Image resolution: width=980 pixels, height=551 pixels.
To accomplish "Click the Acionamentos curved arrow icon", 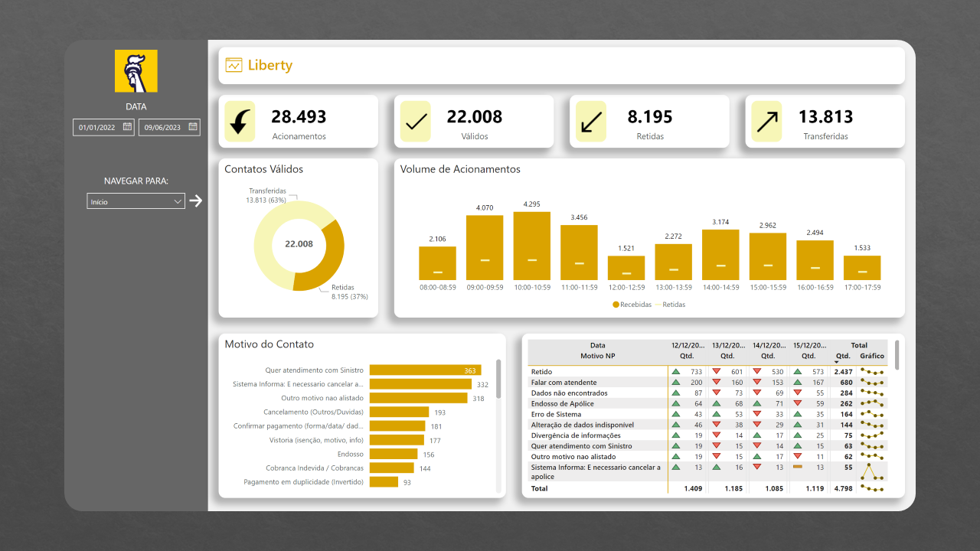I will (240, 122).
